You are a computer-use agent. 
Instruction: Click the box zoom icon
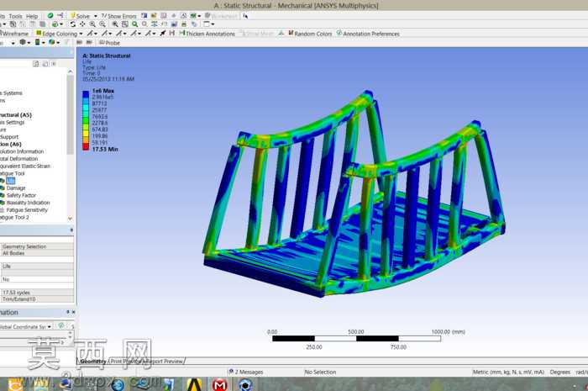pyautogui.click(x=125, y=24)
